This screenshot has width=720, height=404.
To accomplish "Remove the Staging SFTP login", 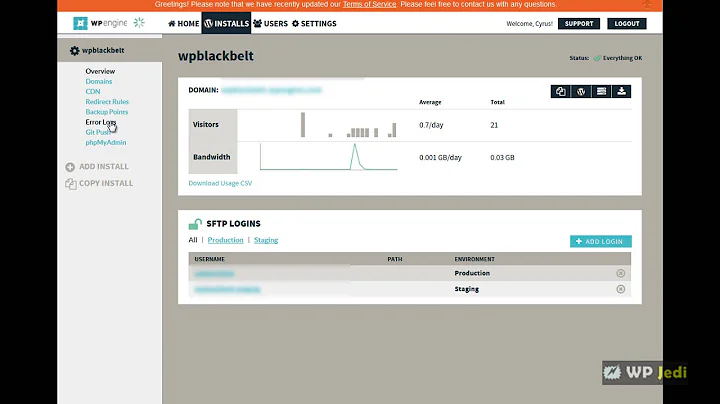I will [620, 289].
